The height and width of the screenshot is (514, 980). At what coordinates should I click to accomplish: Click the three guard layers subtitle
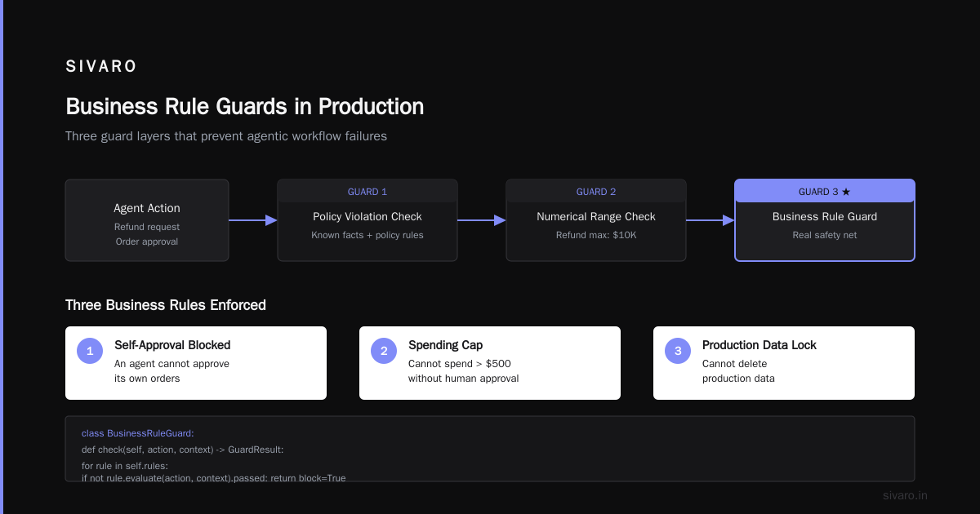226,136
